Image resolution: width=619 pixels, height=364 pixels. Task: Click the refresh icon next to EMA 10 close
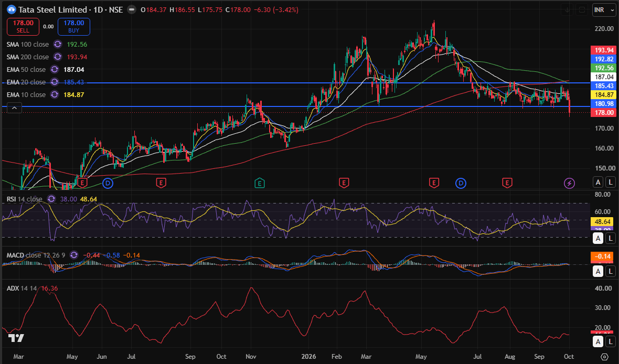pos(55,95)
